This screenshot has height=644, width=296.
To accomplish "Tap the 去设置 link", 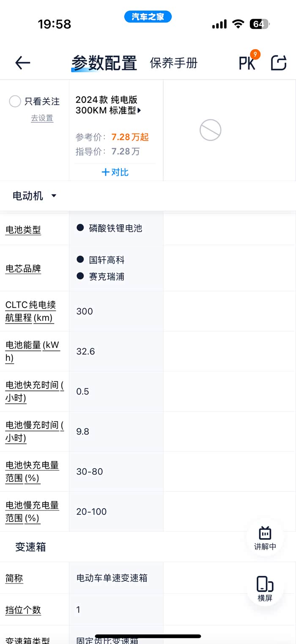I will (42, 118).
